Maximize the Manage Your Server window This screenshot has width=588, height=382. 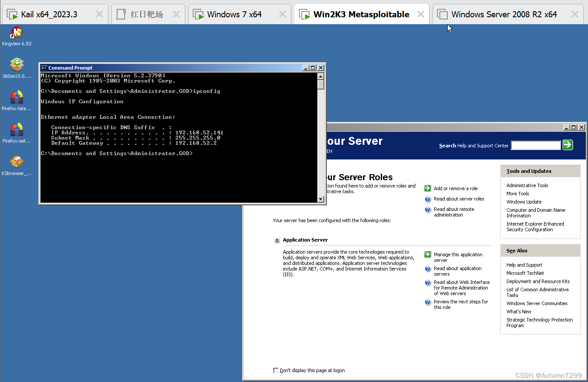point(573,127)
